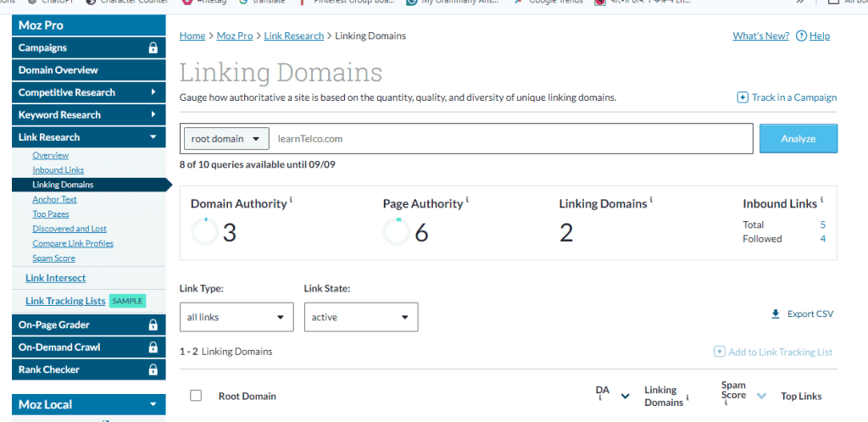
Task: Open the Inbound Links info tooltip icon
Action: (x=822, y=200)
